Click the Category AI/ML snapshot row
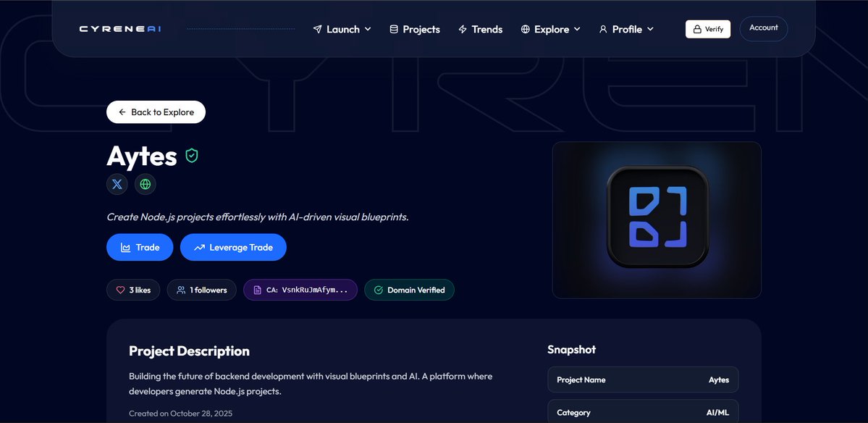Screen dimensions: 868x423 point(643,411)
